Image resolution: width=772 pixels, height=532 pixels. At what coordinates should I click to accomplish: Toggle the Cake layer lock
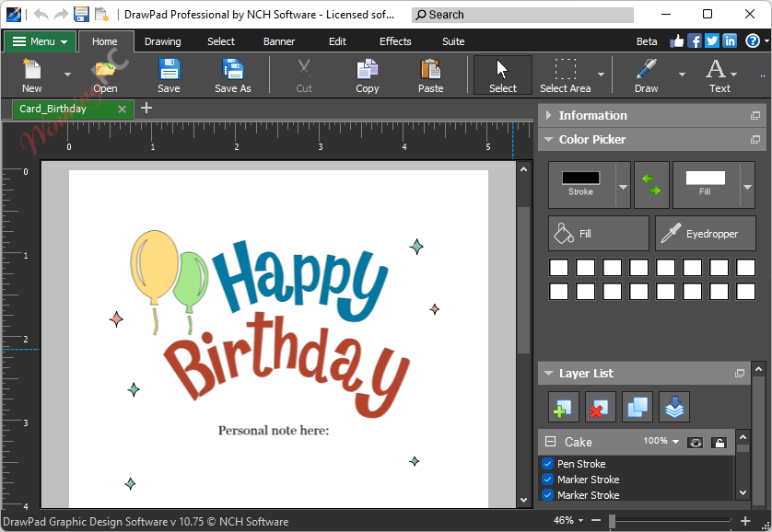(x=719, y=443)
